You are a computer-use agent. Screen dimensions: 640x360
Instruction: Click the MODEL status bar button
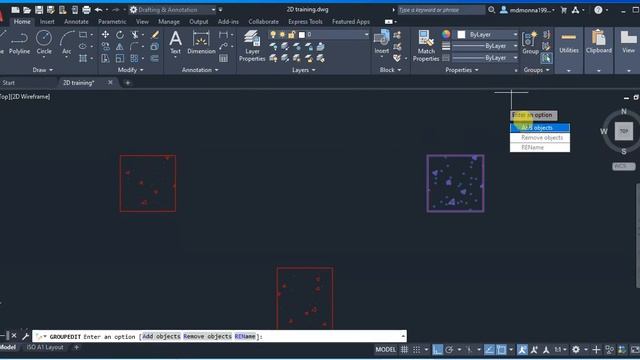click(x=385, y=350)
